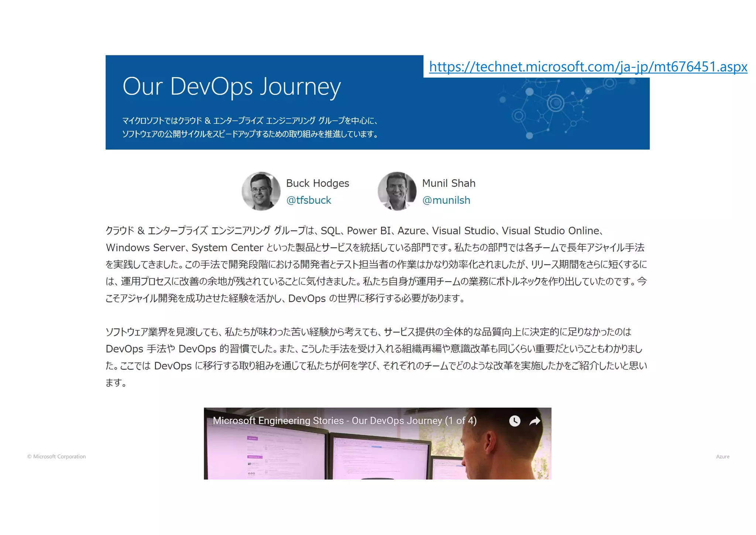Click the paragraph line starting with Windows Server

375,248
